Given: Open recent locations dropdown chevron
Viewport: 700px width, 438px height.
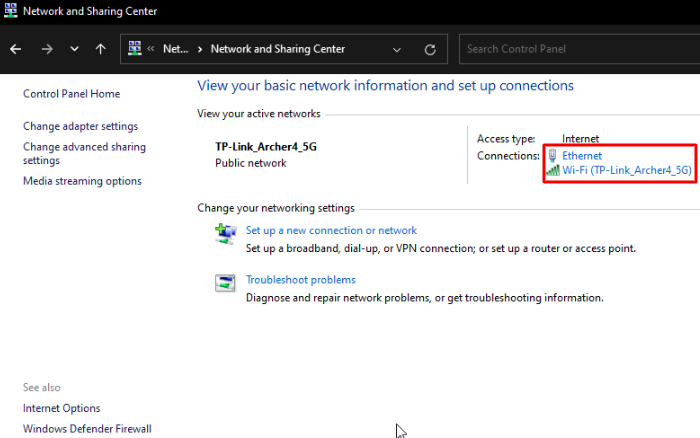Looking at the screenshot, I should point(74,49).
